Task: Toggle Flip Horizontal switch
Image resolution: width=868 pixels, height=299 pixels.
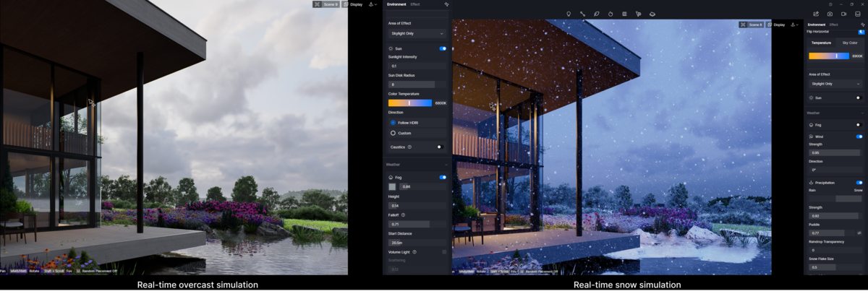Action: 861,32
